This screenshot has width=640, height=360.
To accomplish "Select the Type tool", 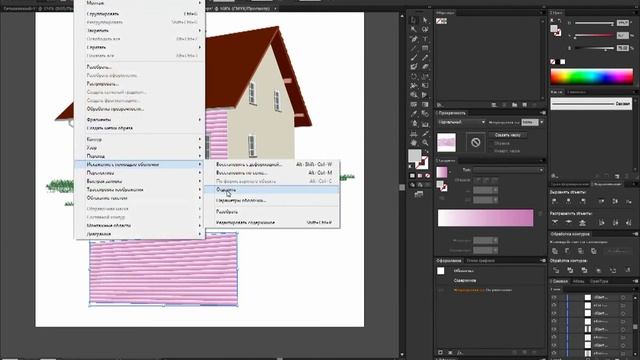I will pos(425,39).
